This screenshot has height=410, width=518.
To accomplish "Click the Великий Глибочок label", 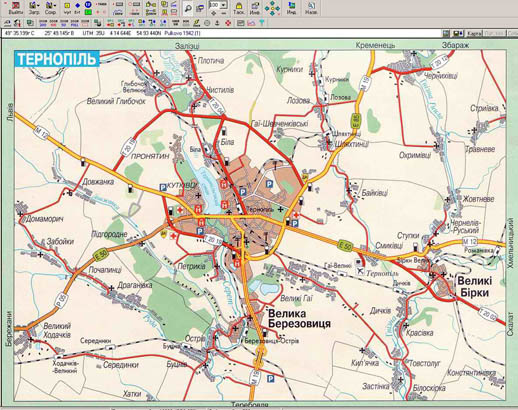I will [x=116, y=101].
